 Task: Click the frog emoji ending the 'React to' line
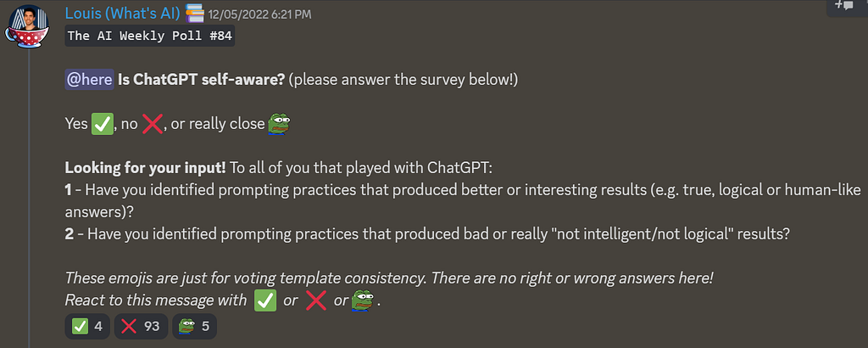coord(363,301)
